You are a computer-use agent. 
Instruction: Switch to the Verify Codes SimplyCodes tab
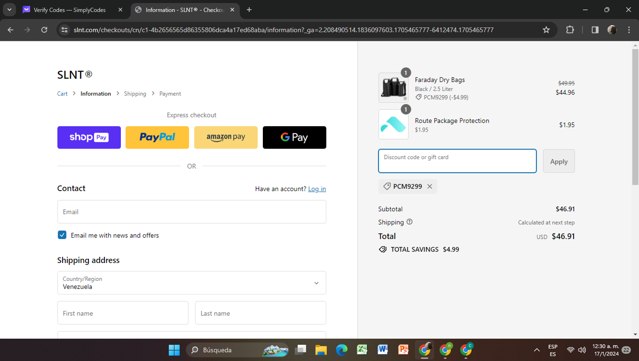pyautogui.click(x=69, y=10)
